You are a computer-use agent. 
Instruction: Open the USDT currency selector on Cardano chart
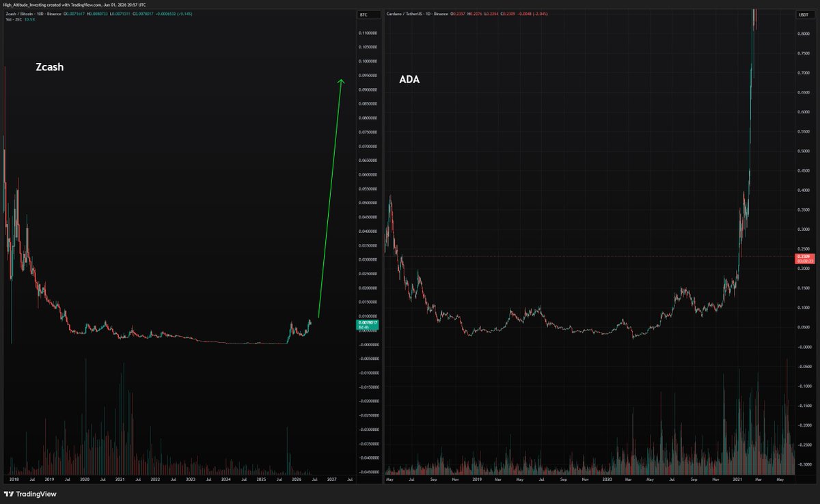click(806, 15)
